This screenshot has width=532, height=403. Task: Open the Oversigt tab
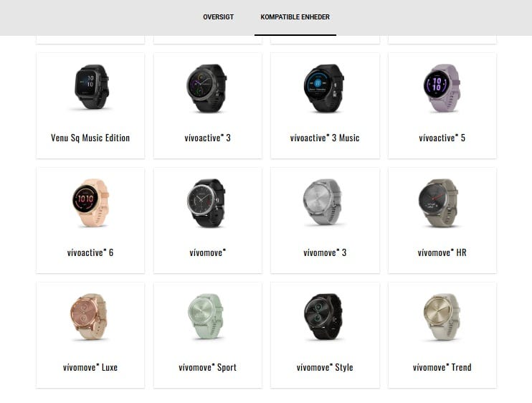tap(218, 17)
